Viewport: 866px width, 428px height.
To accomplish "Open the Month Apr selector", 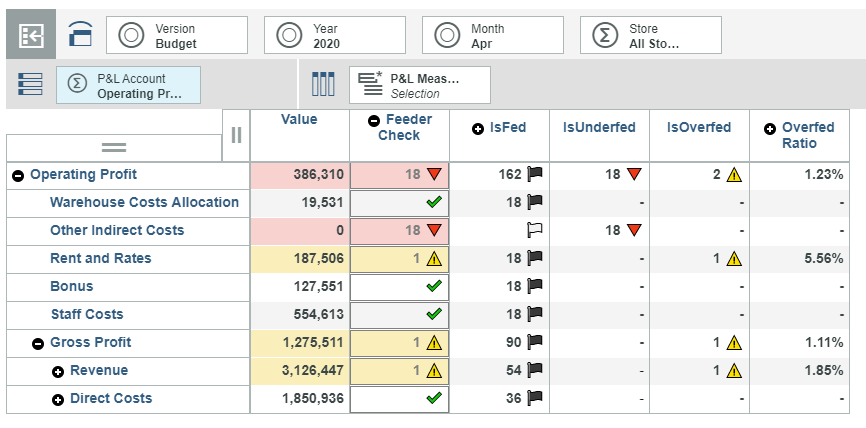I will tap(493, 36).
